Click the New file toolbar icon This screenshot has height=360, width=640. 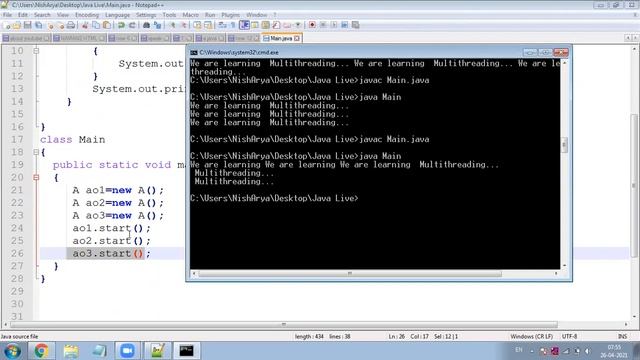(x=7, y=25)
